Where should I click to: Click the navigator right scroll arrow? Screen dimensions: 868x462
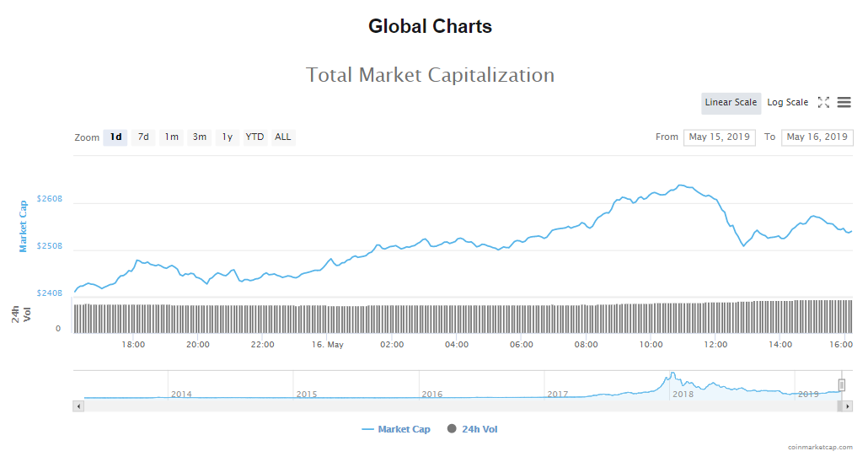coord(848,406)
